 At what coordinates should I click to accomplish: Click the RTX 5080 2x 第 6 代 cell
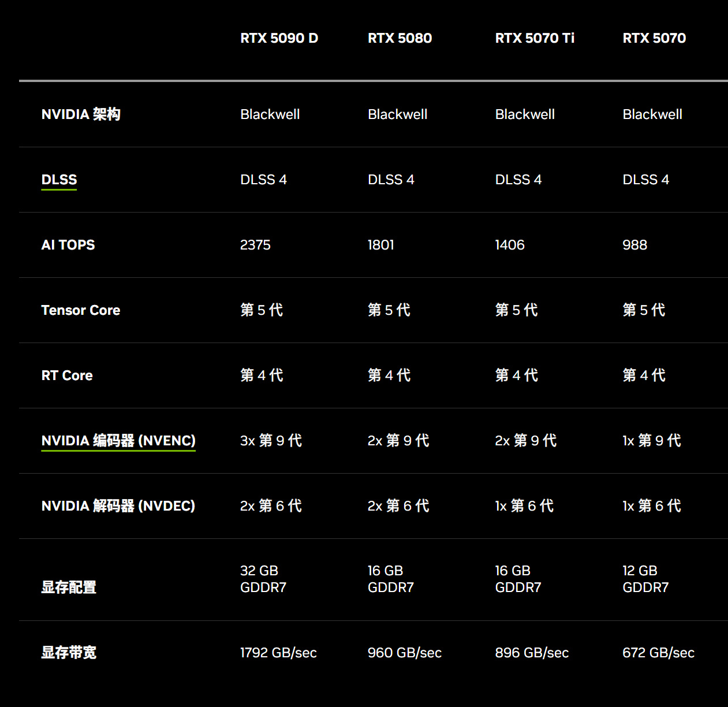[398, 506]
